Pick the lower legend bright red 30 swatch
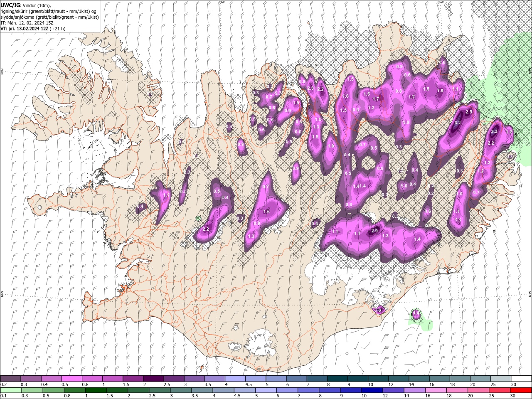Image resolution: width=532 pixels, height=399 pixels. (x=521, y=390)
